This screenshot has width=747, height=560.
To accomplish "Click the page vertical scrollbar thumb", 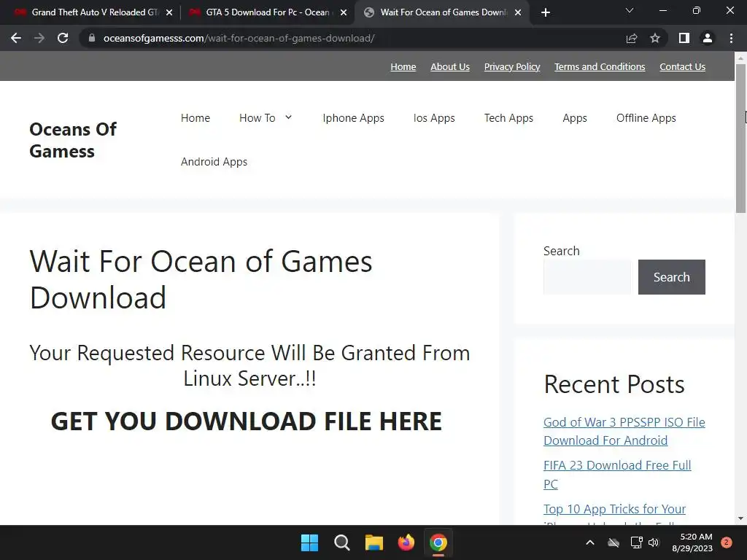I will coord(740,138).
